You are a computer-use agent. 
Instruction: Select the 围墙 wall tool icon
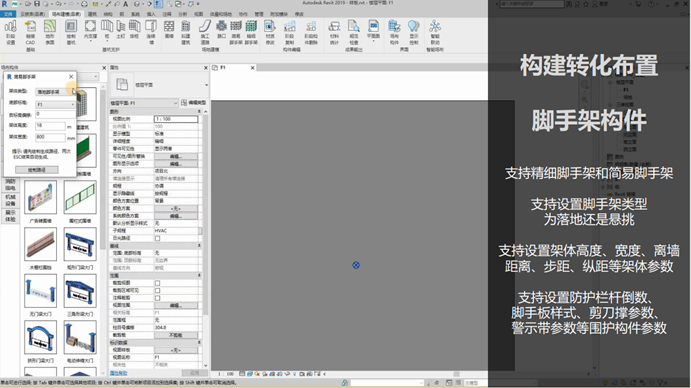tap(169, 30)
